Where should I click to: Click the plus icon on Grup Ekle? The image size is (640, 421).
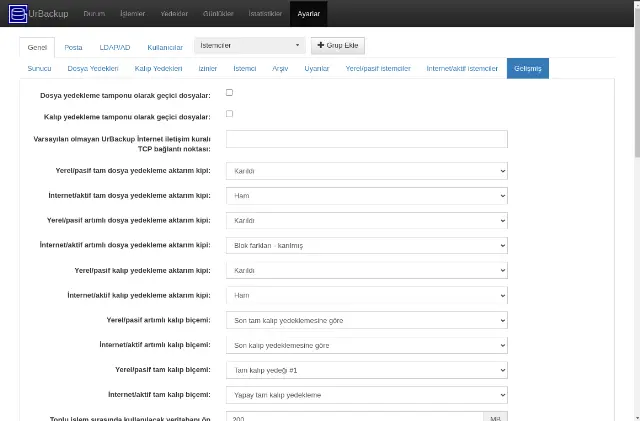point(320,45)
